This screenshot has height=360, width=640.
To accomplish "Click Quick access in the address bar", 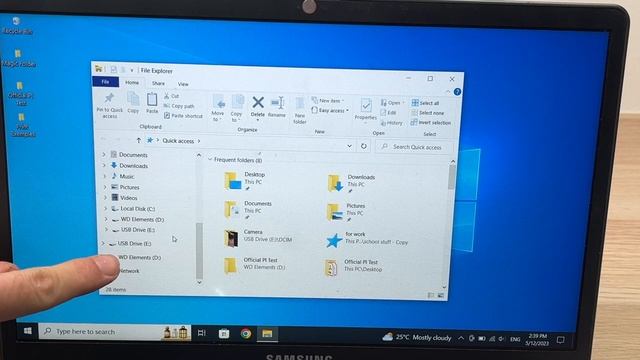I will (178, 141).
